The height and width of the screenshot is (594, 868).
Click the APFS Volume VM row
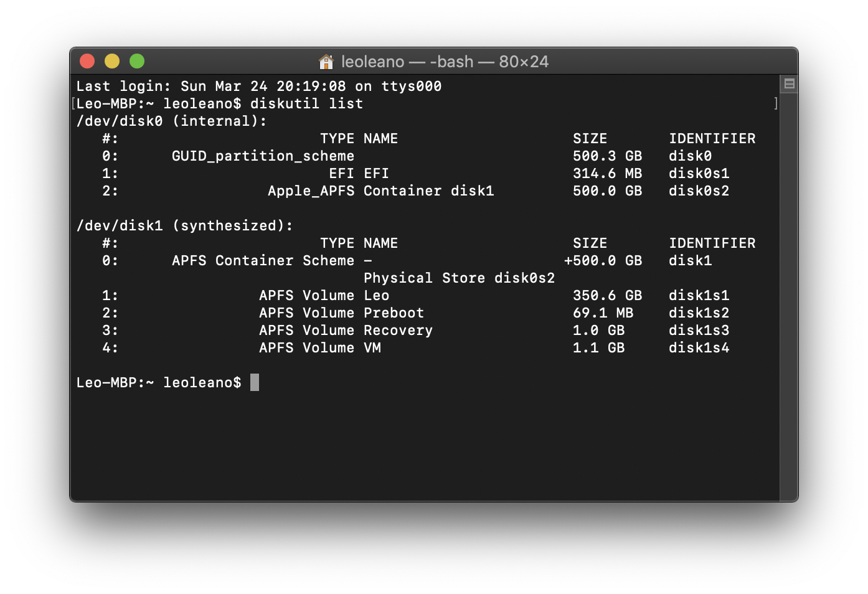click(321, 347)
